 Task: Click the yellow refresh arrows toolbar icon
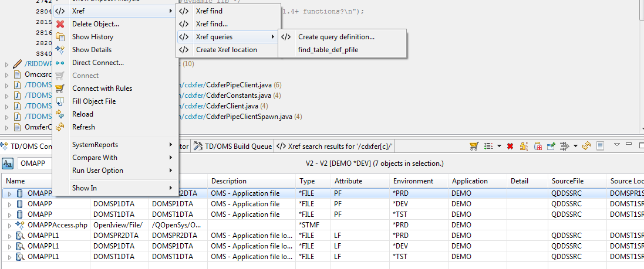tap(586, 146)
